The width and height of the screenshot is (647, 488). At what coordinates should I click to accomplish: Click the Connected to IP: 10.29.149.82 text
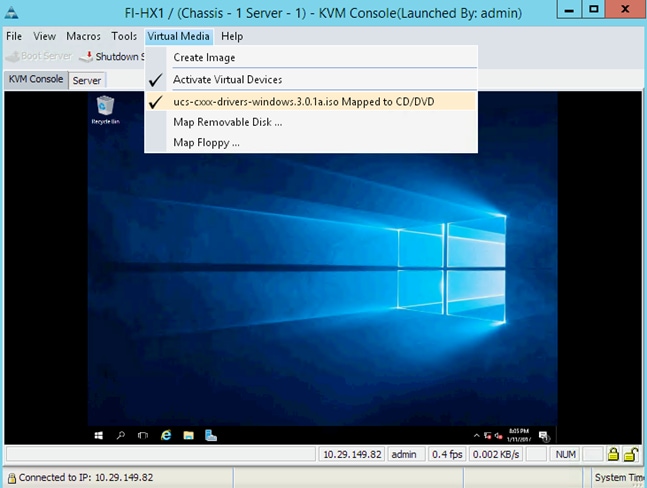(x=86, y=478)
